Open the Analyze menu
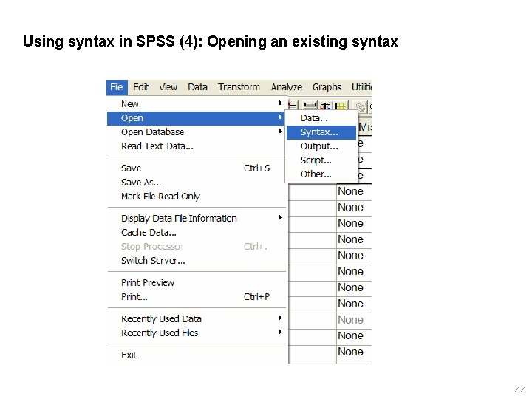Screen dimensions: 532x399 coord(287,87)
